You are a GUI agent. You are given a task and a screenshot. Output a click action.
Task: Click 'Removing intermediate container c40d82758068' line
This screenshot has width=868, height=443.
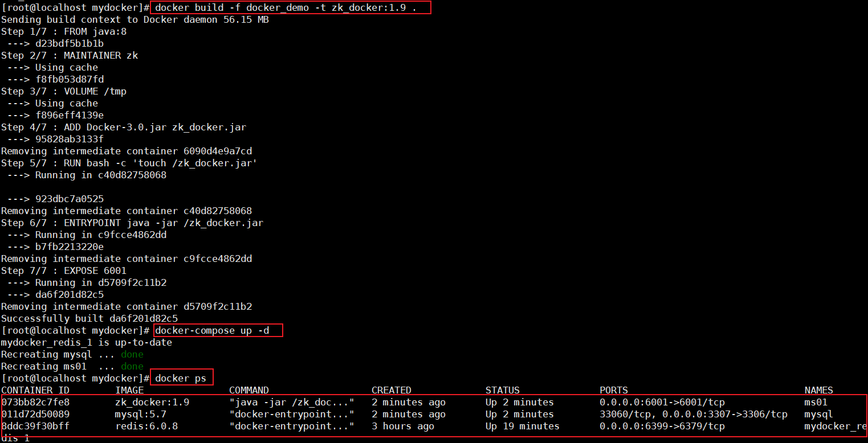tap(127, 211)
